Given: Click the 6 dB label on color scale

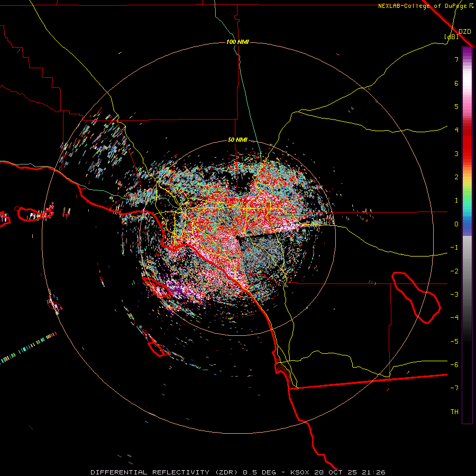Looking at the screenshot, I should click(456, 83).
